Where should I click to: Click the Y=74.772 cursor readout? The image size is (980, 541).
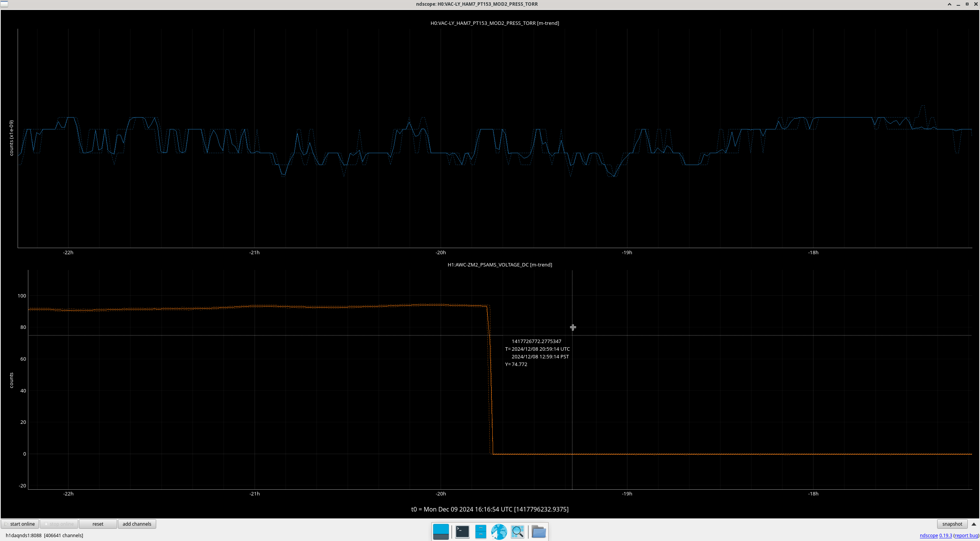(516, 364)
